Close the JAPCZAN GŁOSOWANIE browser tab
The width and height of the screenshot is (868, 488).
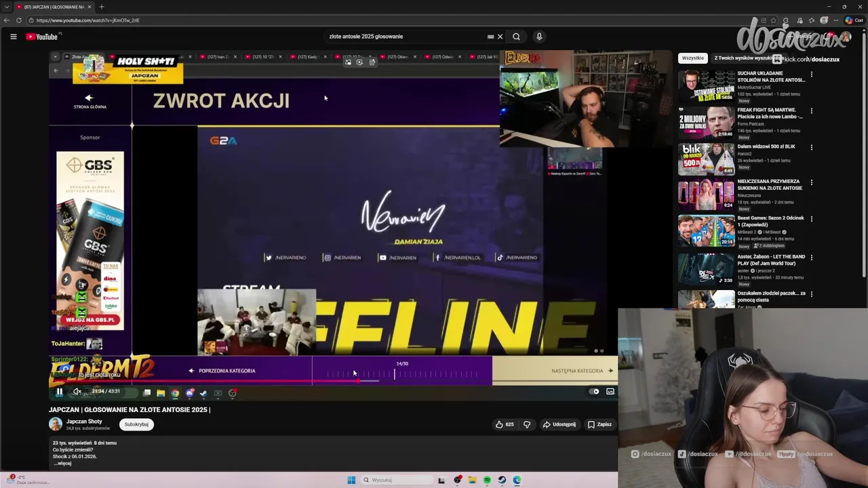89,7
